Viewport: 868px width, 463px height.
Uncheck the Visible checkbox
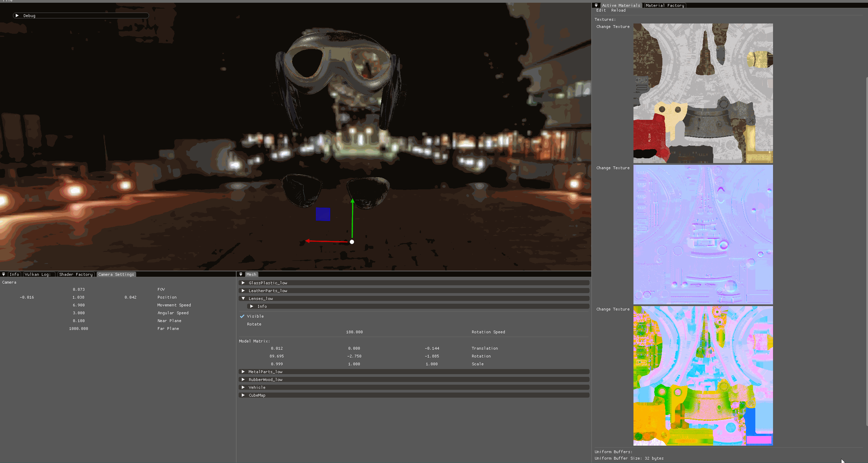point(242,316)
